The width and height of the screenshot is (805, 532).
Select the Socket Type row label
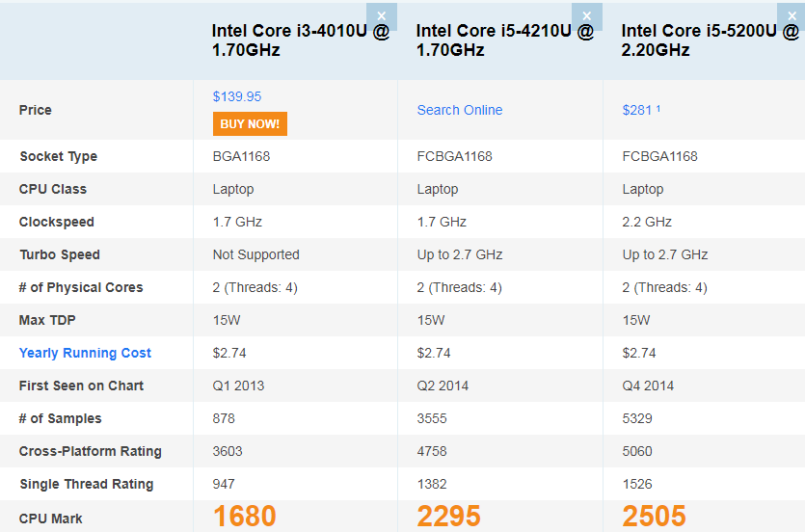pyautogui.click(x=58, y=156)
